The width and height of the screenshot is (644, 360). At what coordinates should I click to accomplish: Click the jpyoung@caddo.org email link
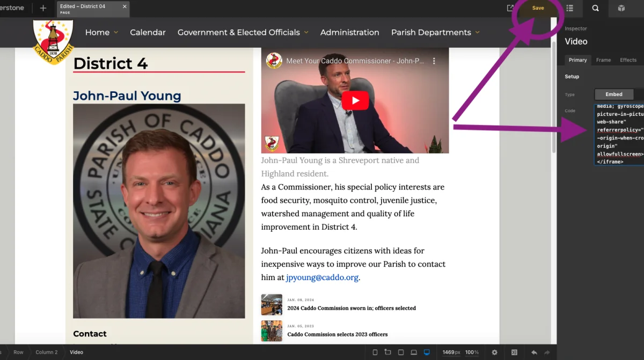(x=322, y=277)
